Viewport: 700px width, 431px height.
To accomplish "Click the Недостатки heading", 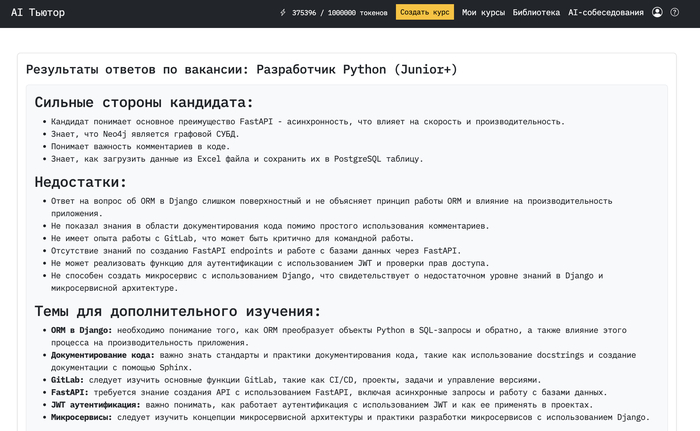I will click(81, 182).
